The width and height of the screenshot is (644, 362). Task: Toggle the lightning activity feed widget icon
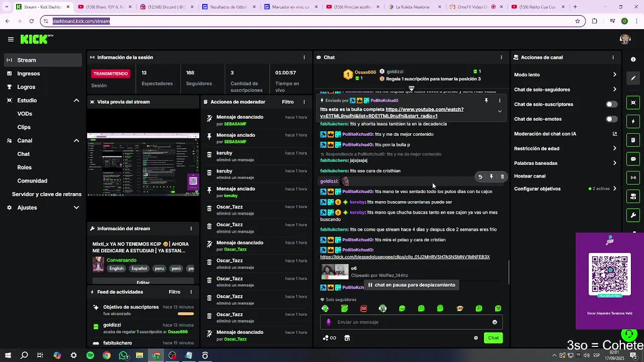633,122
